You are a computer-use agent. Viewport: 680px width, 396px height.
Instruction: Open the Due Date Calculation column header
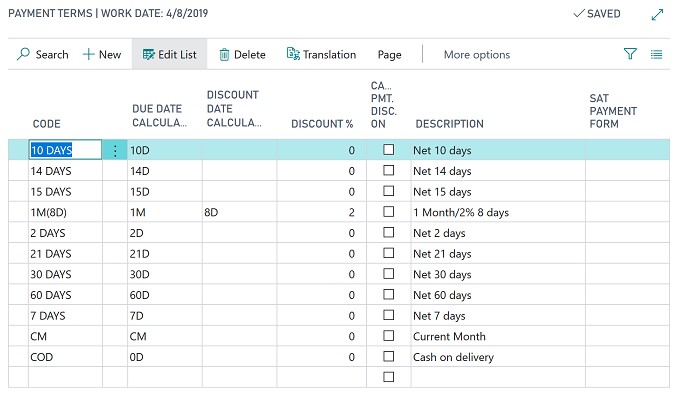point(159,116)
